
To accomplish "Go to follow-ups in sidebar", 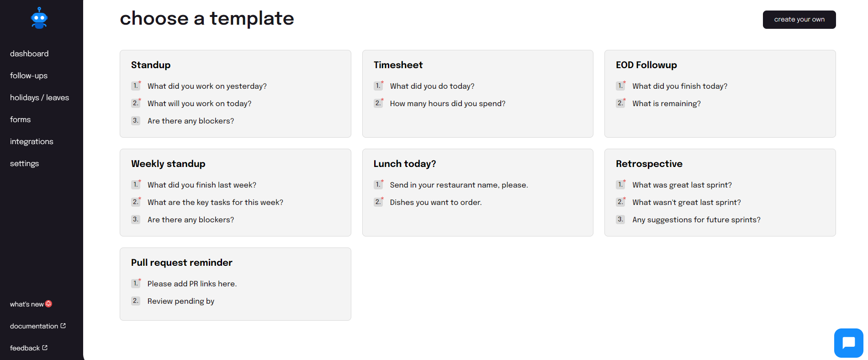I will coord(29,75).
